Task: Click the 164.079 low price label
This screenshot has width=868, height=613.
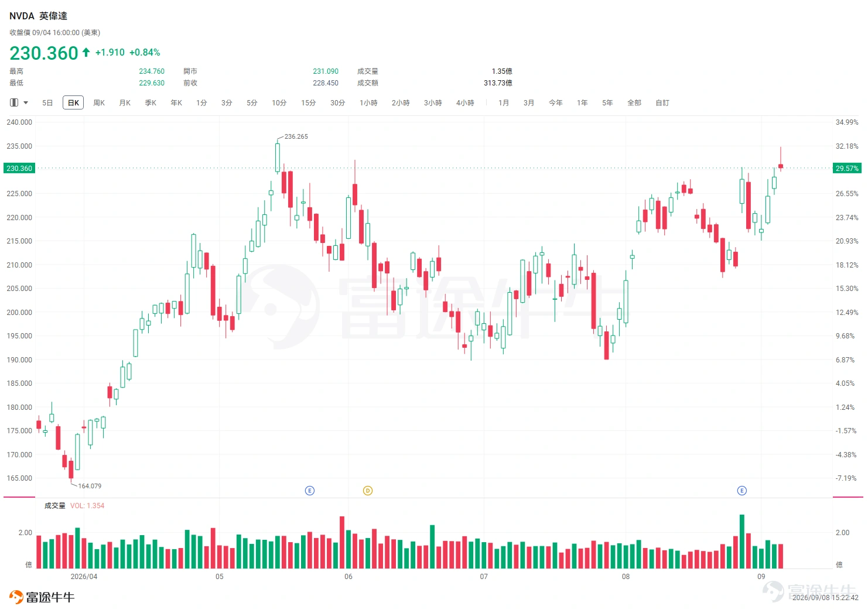Action: pos(90,486)
